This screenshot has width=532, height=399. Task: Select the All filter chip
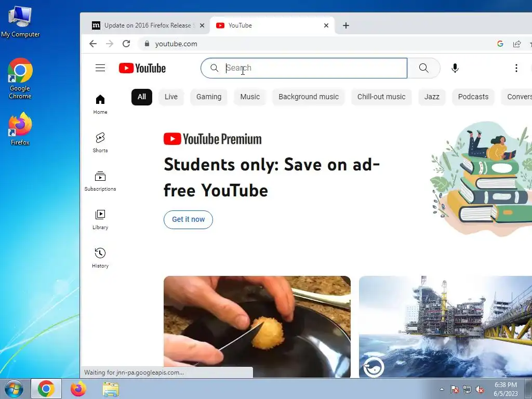point(142,97)
